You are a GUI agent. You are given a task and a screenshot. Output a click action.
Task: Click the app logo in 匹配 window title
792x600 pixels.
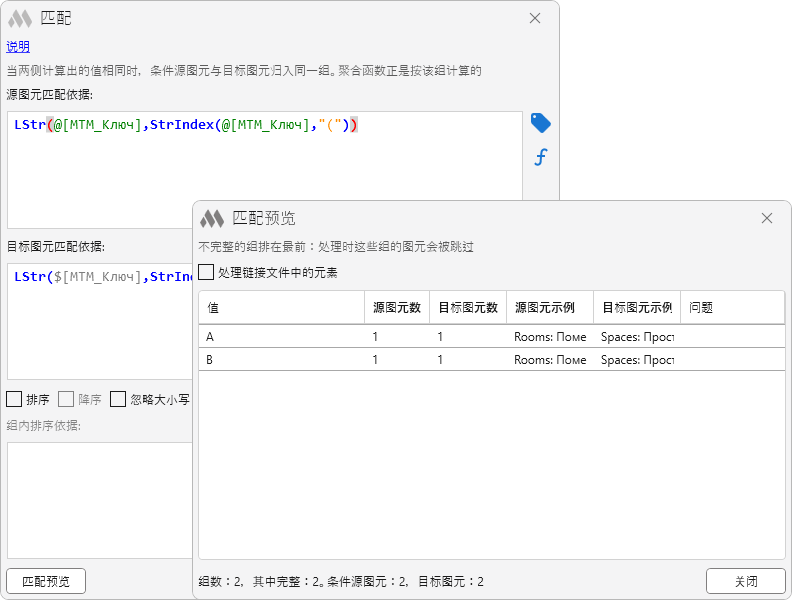point(20,19)
